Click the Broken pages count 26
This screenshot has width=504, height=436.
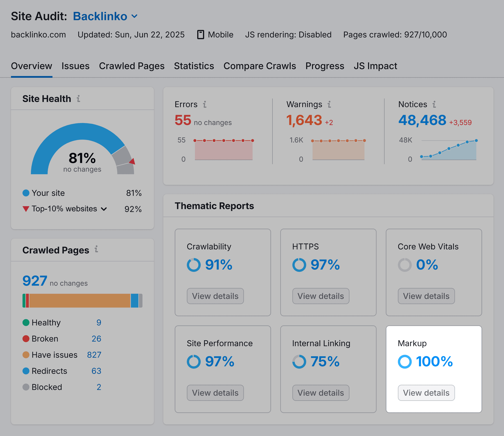(x=96, y=339)
